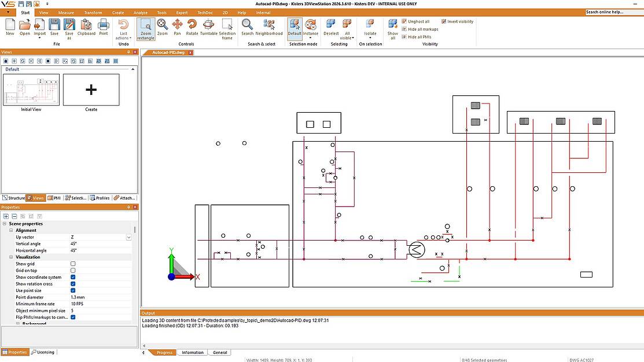Collapse the Default views group
Viewport: 644px width, 362px height.
point(133,69)
